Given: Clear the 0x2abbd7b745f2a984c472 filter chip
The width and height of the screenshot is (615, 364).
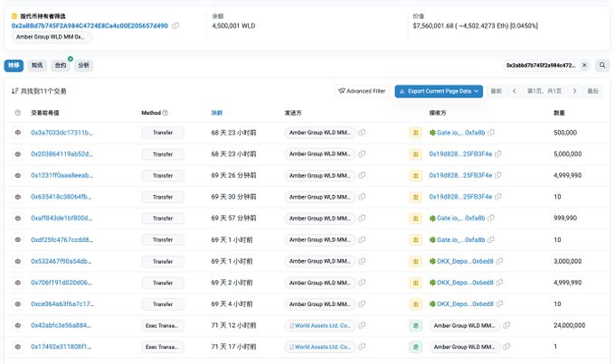Looking at the screenshot, I should click(x=584, y=65).
